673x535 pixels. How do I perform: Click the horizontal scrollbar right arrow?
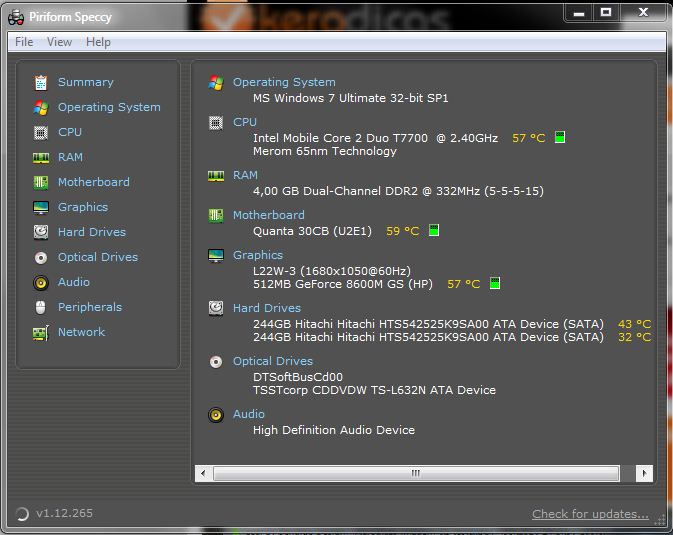(x=644, y=474)
